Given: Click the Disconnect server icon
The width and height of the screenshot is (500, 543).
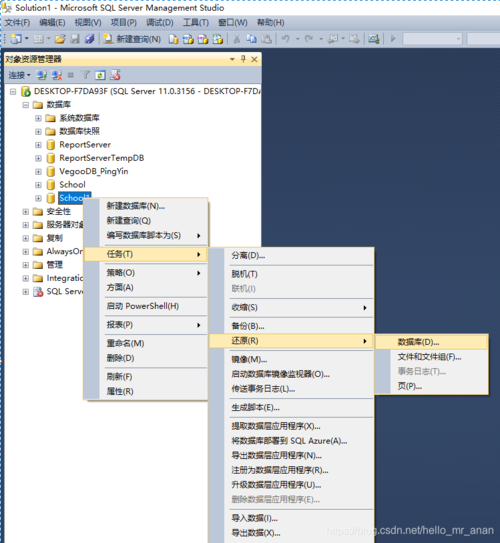Looking at the screenshot, I should click(x=56, y=75).
